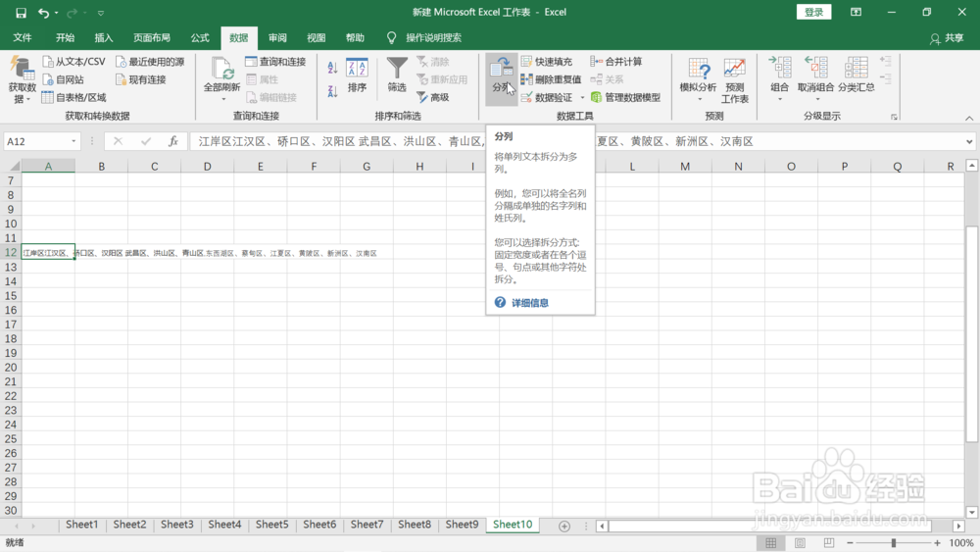Open Ribbon Display Options icon
Screen dimensions: 980x552
pos(856,12)
